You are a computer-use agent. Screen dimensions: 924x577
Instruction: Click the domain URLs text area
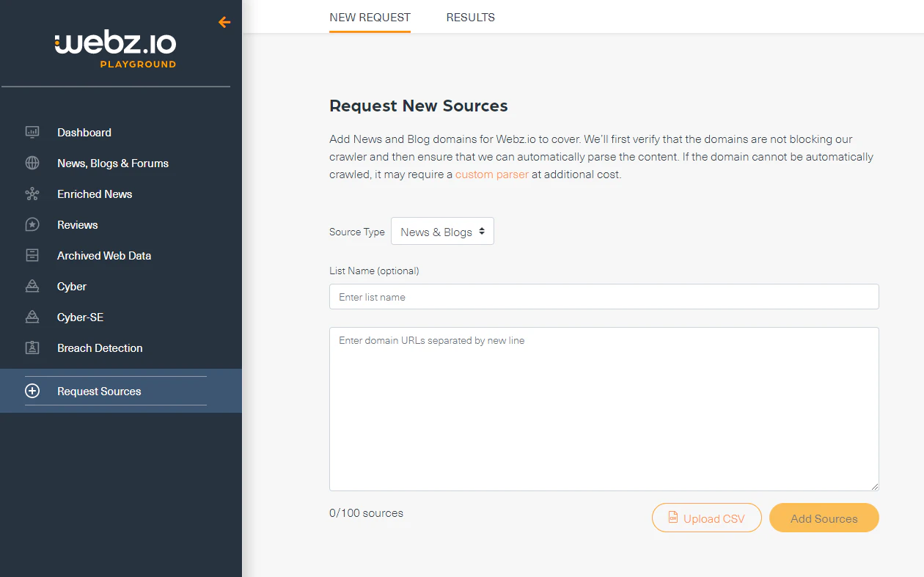click(x=604, y=408)
